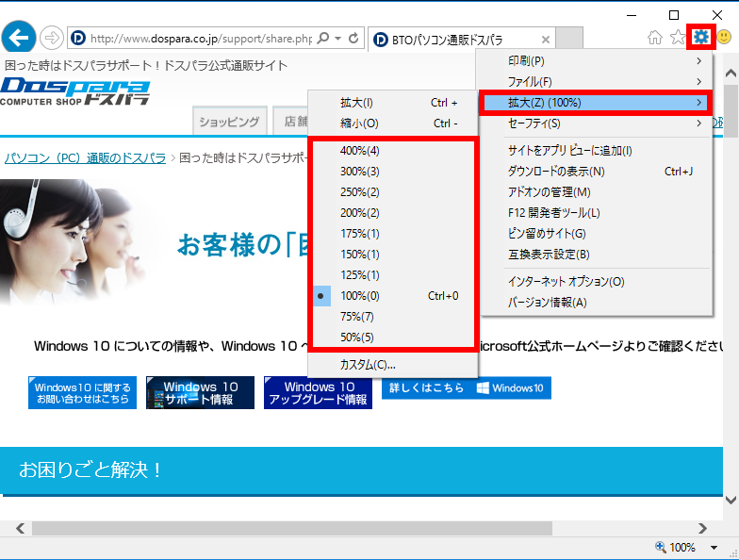Set zoom to 75%(7)
Viewport: 739px width, 560px height.
393,317
